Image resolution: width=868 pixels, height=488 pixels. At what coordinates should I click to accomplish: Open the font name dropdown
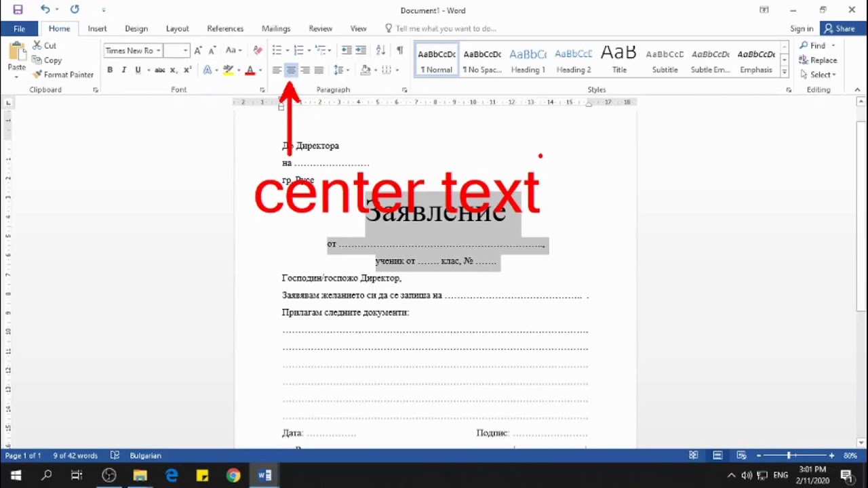coord(158,50)
